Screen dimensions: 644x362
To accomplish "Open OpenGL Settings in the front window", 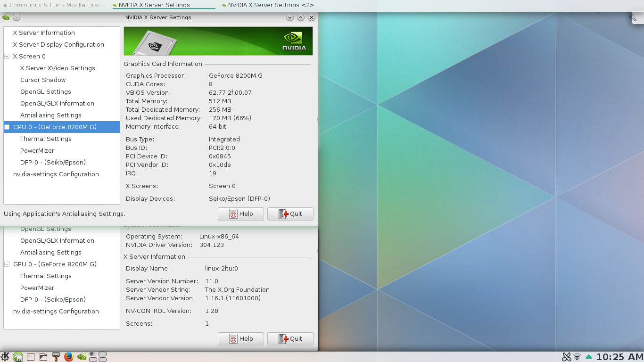I will pyautogui.click(x=46, y=91).
